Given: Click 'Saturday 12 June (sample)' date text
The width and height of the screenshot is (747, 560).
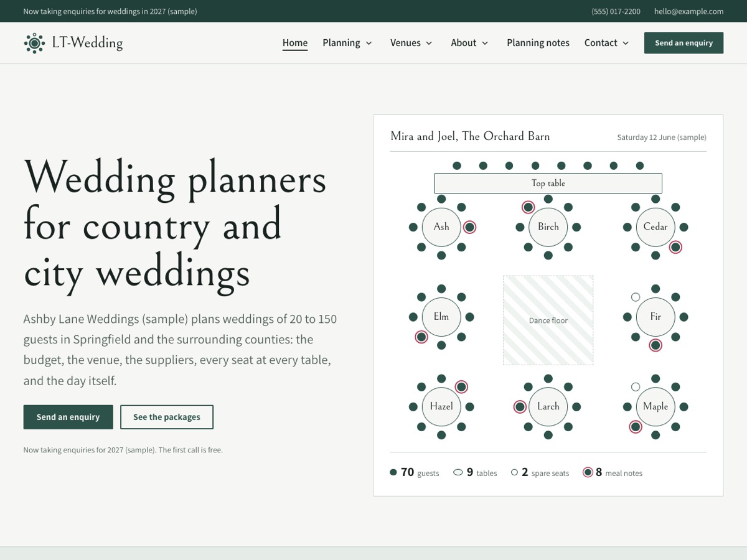Looking at the screenshot, I should pos(662,138).
